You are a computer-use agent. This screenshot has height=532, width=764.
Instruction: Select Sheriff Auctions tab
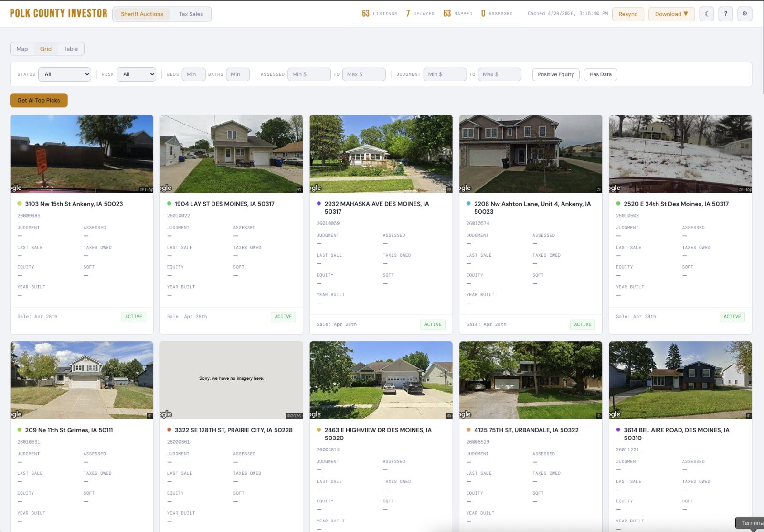point(142,14)
